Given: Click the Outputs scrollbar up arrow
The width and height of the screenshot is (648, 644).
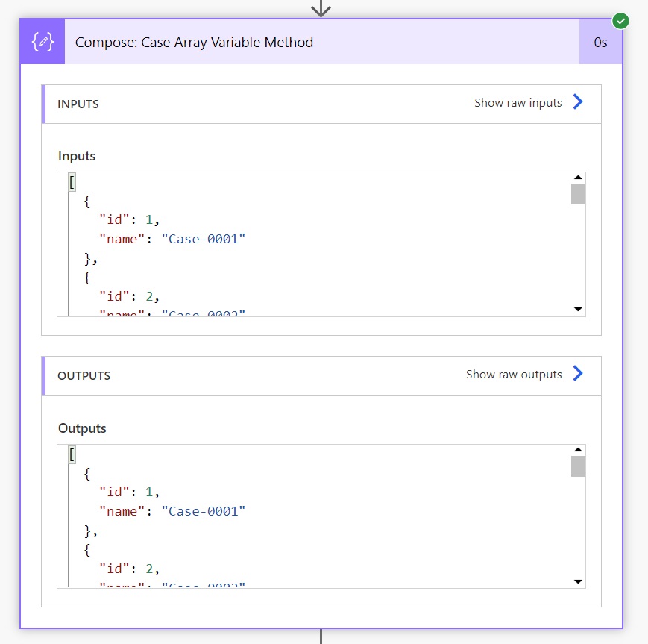Looking at the screenshot, I should [x=578, y=449].
